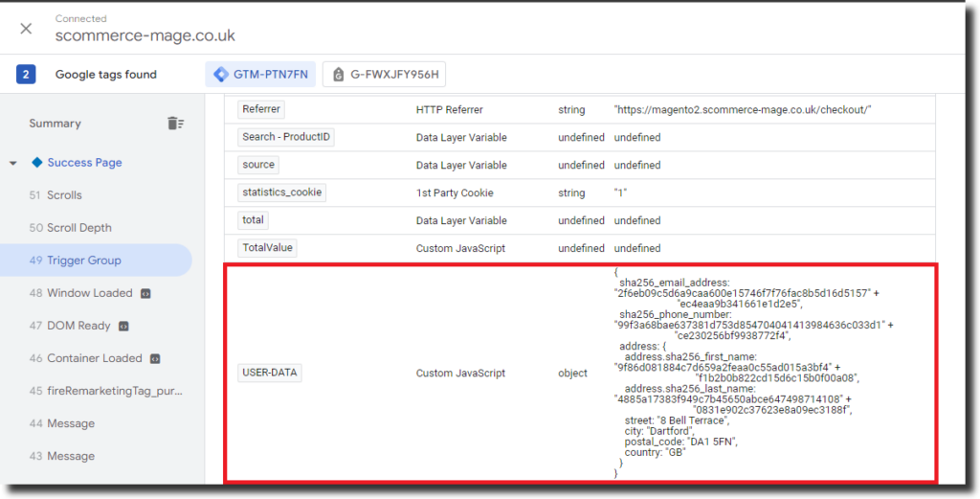Click the GTM container diamond icon
This screenshot has height=499, width=980.
221,75
